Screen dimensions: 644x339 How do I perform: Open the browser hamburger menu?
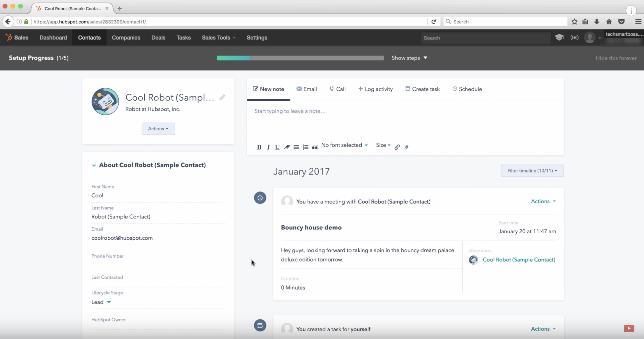[x=638, y=22]
